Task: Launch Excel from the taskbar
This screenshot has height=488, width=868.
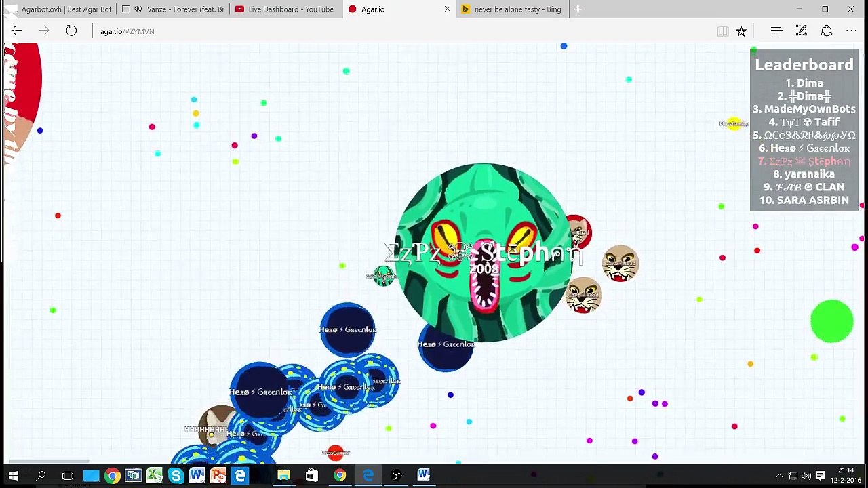Action: click(x=155, y=476)
